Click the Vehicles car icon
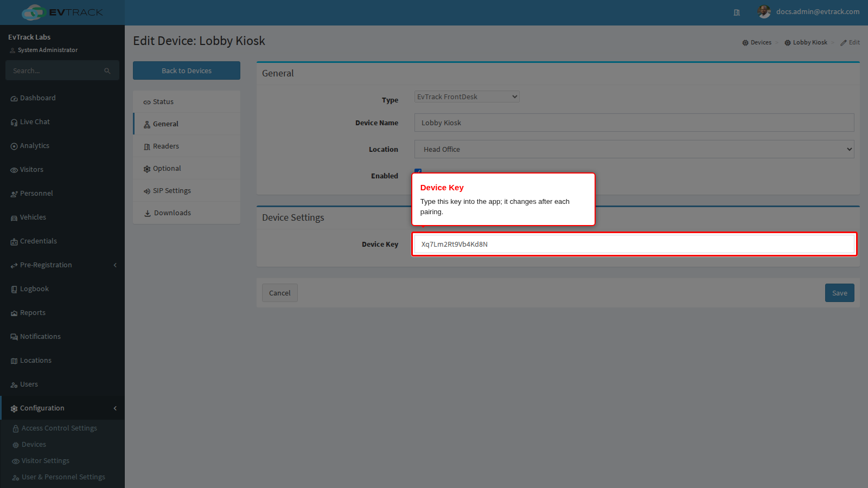 click(x=14, y=218)
